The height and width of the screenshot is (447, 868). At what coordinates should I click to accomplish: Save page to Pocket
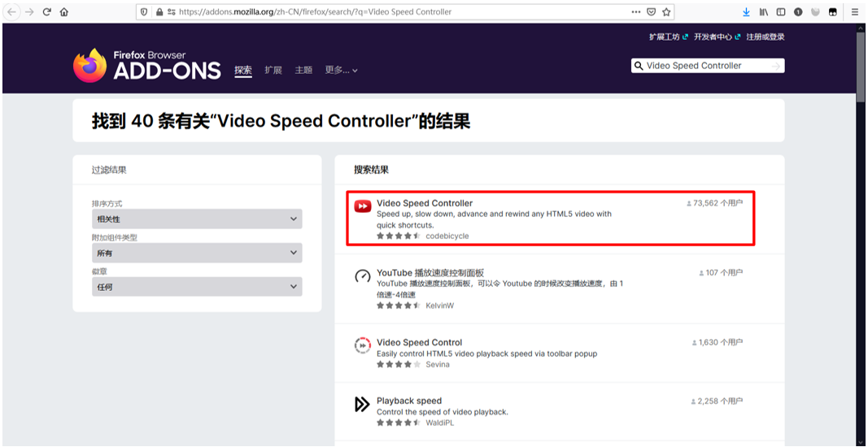pos(652,11)
